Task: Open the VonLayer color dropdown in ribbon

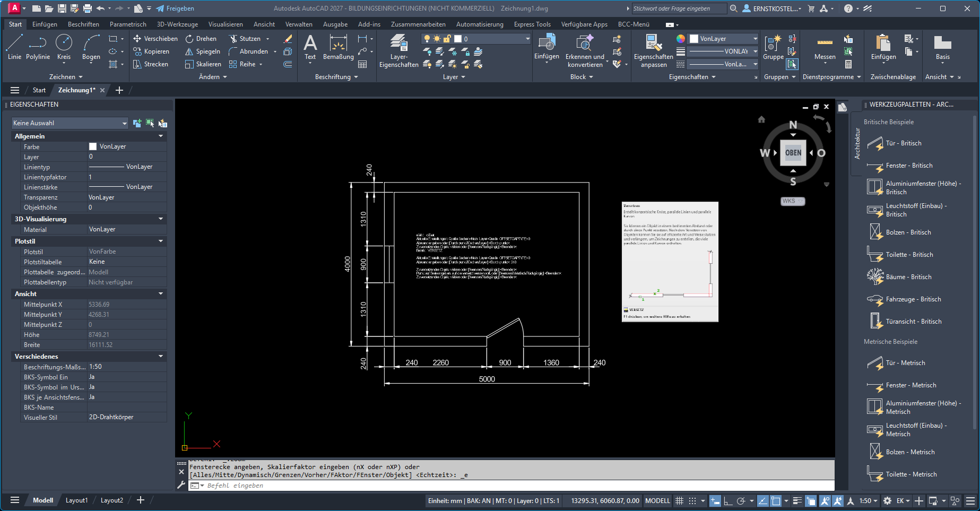Action: pyautogui.click(x=723, y=39)
